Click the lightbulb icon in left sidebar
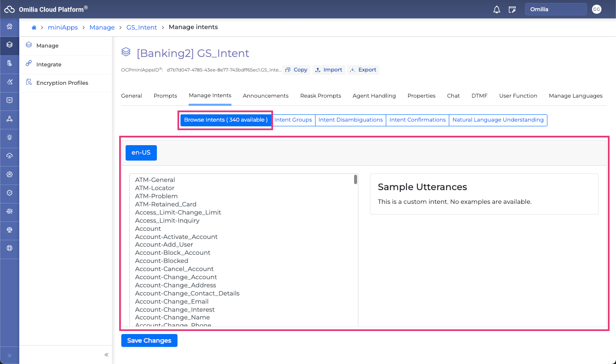Screen dimensions: 616x364 (x=9, y=137)
